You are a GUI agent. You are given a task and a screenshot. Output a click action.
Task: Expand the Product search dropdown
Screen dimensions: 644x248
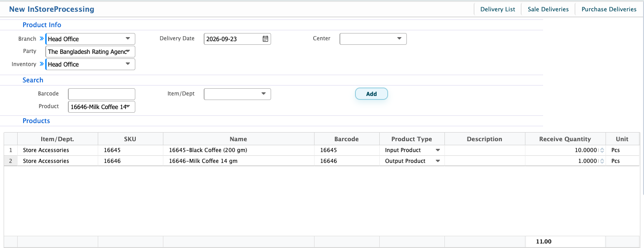[x=128, y=107]
